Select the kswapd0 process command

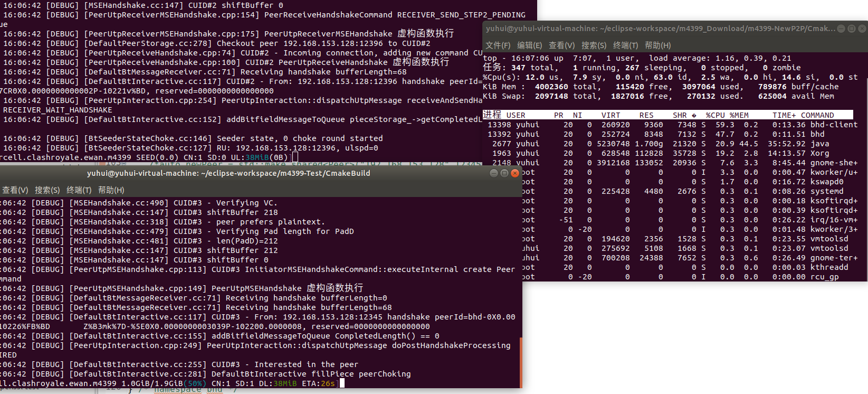point(827,182)
